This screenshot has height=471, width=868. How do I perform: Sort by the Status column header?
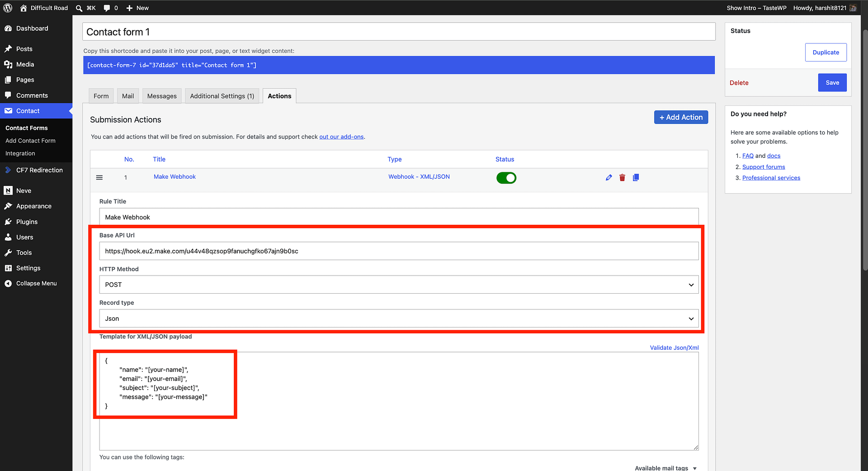point(505,159)
